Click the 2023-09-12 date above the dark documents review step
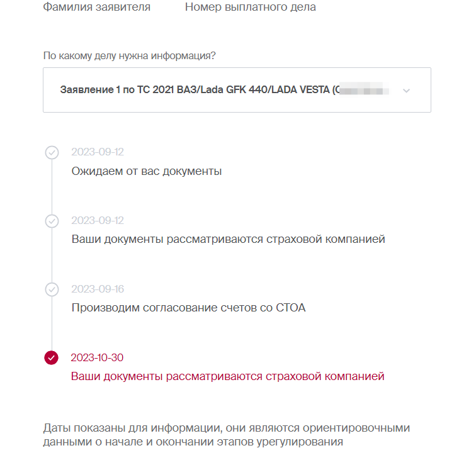The width and height of the screenshot is (476, 465). tap(98, 220)
